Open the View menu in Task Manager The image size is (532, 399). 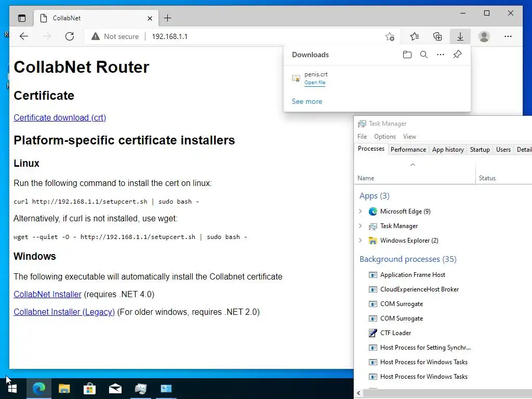tap(409, 137)
